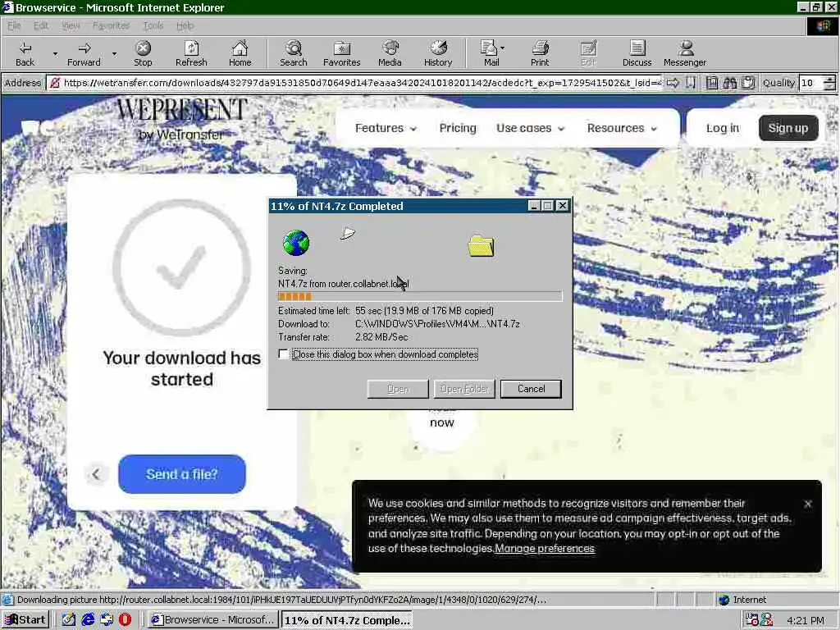The width and height of the screenshot is (840, 630).
Task: Open the Mail button dropdown arrow
Action: coord(503,48)
